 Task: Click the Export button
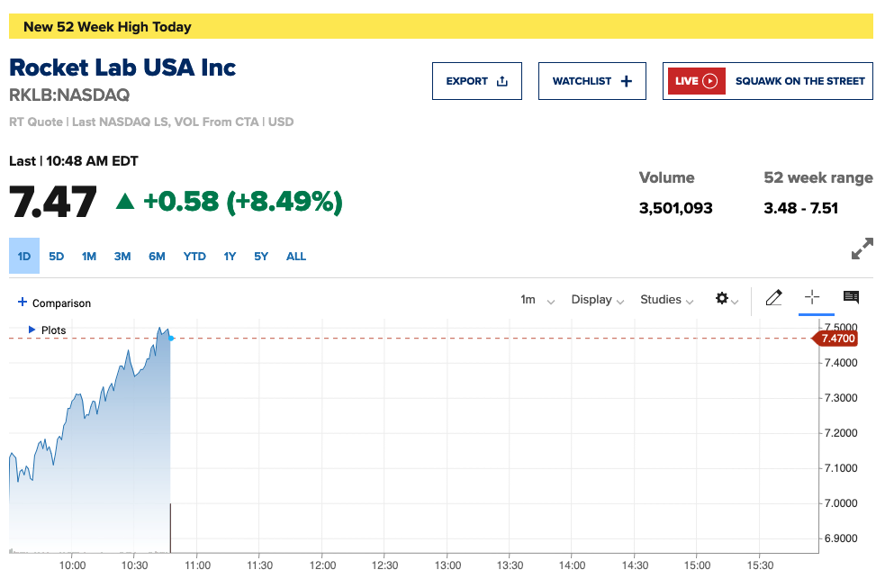(x=476, y=81)
